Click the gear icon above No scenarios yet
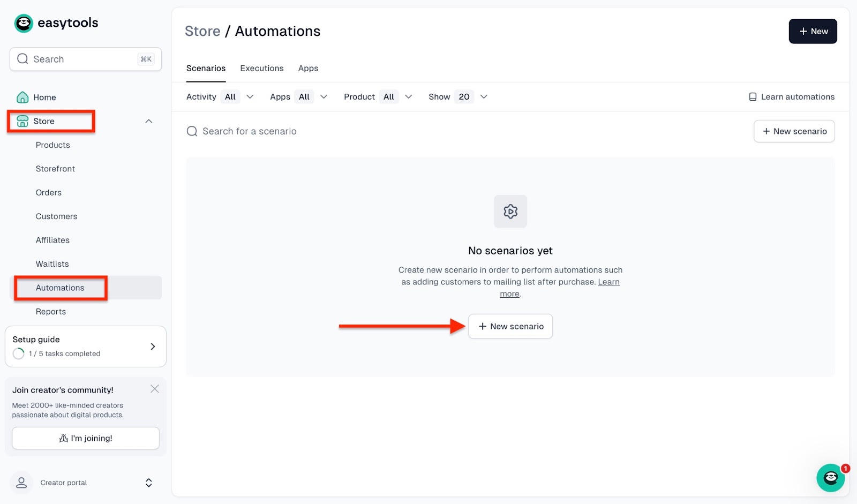Viewport: 857px width, 504px height. [510, 212]
